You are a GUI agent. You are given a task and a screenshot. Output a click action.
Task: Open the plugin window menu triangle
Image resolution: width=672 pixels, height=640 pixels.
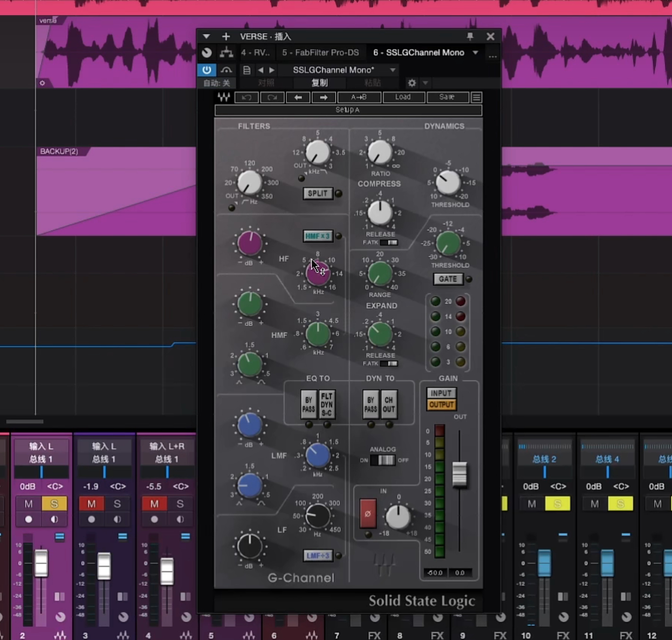(x=206, y=36)
